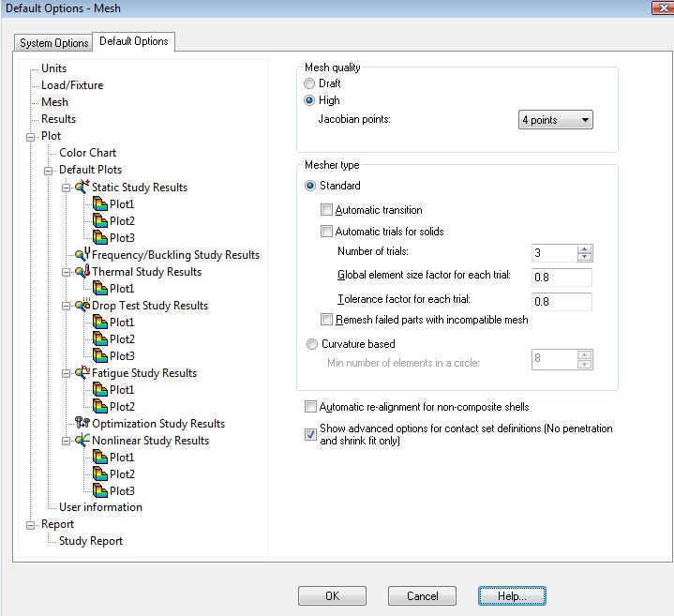
Task: Collapse the Plot tree node
Action: 30,137
